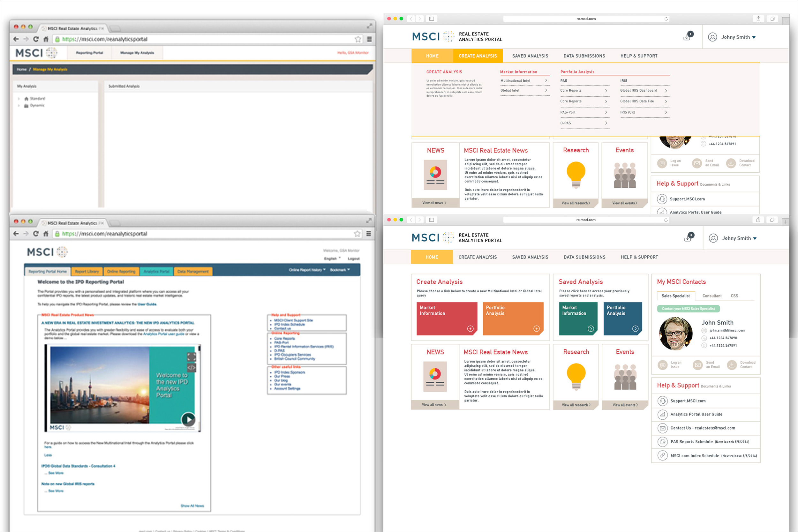Open the Saved Analysis menu
The image size is (798, 532).
tap(530, 257)
